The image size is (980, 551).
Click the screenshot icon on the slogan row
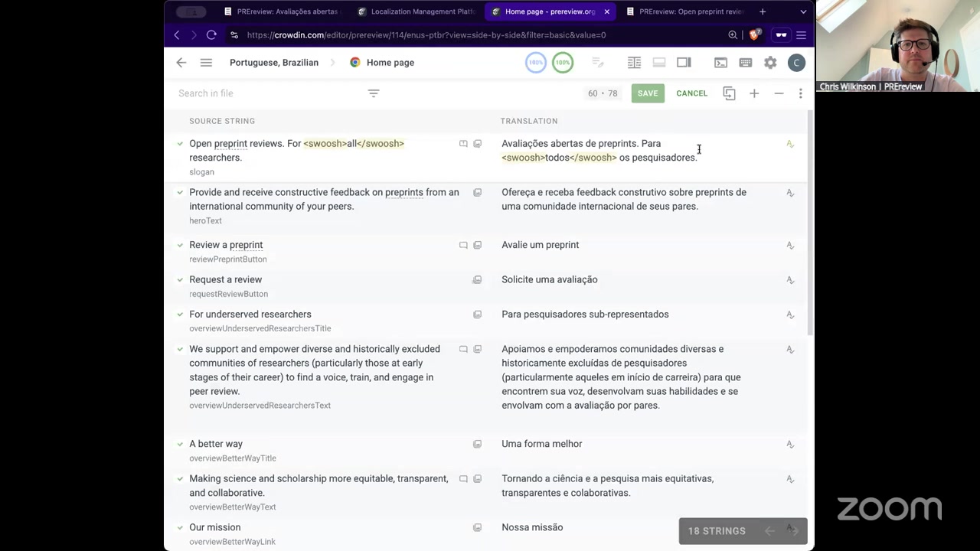click(477, 144)
